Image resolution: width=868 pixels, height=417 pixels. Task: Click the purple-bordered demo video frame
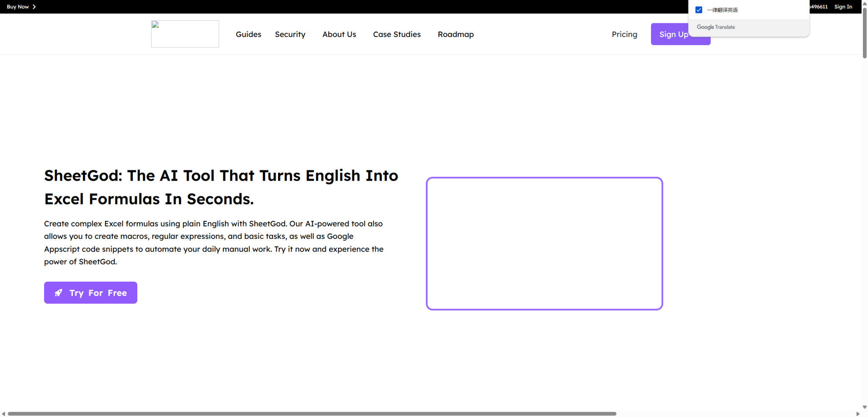tap(545, 243)
